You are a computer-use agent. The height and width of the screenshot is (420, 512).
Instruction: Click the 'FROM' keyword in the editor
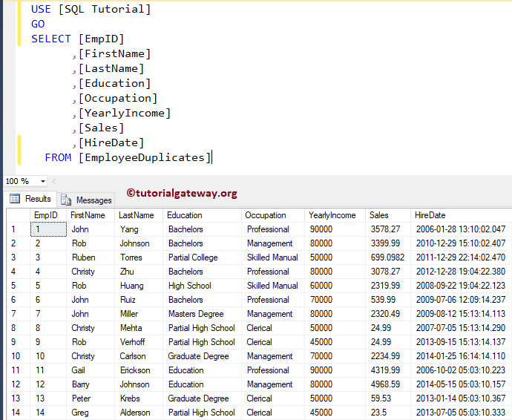point(58,157)
